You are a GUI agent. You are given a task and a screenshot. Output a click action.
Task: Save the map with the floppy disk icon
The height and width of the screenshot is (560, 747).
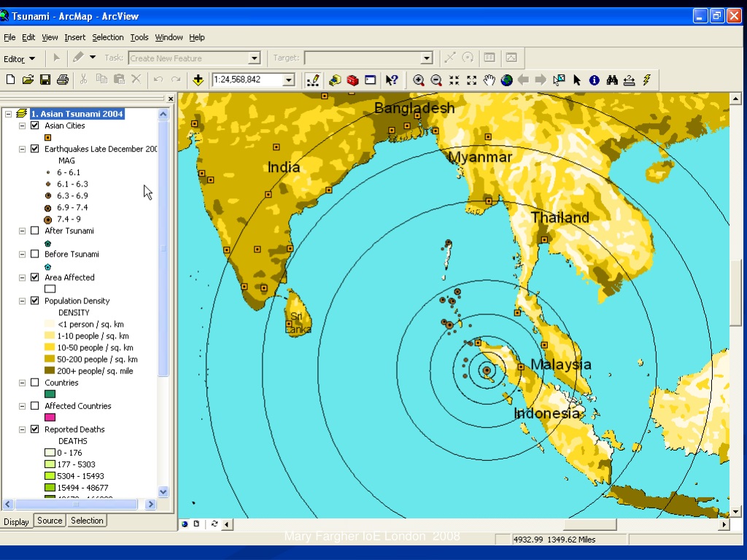(45, 80)
